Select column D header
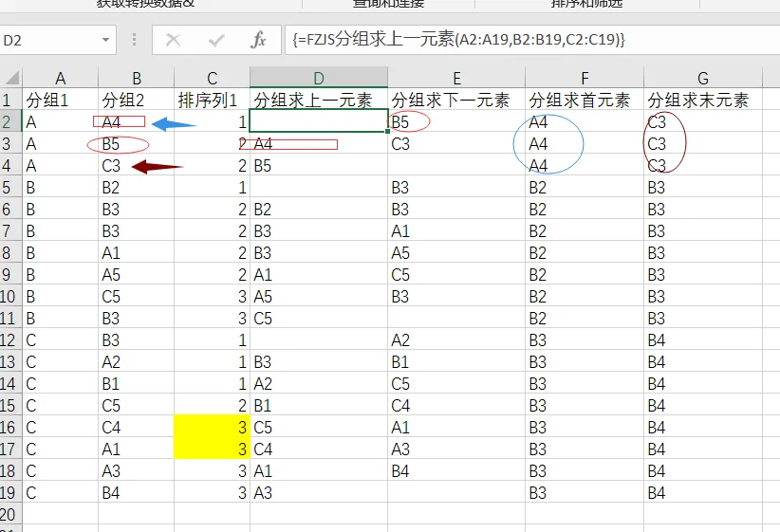Viewport: 780px width, 532px height. click(x=319, y=78)
